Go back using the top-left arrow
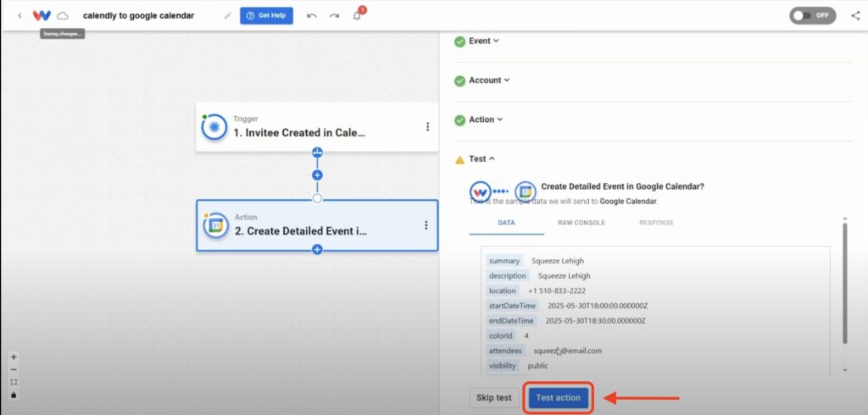Viewport: 868px width, 415px height. click(x=20, y=15)
